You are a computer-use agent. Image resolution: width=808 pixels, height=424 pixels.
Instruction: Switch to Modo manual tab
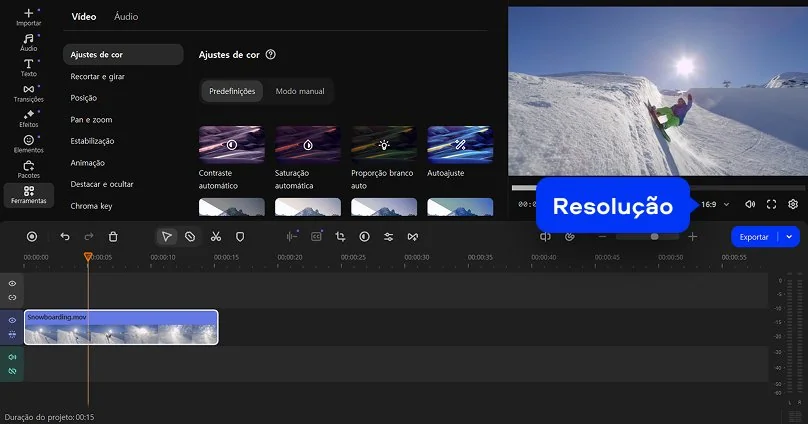(x=300, y=91)
